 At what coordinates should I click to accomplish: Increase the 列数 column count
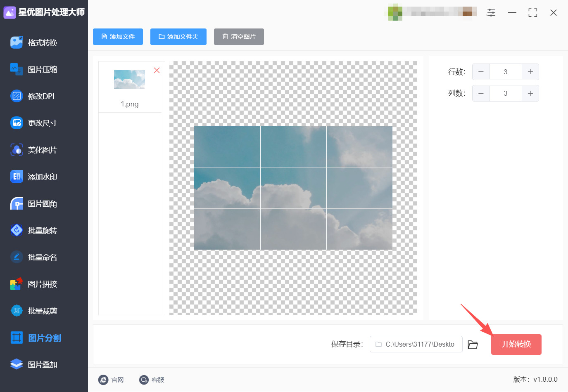tap(530, 93)
